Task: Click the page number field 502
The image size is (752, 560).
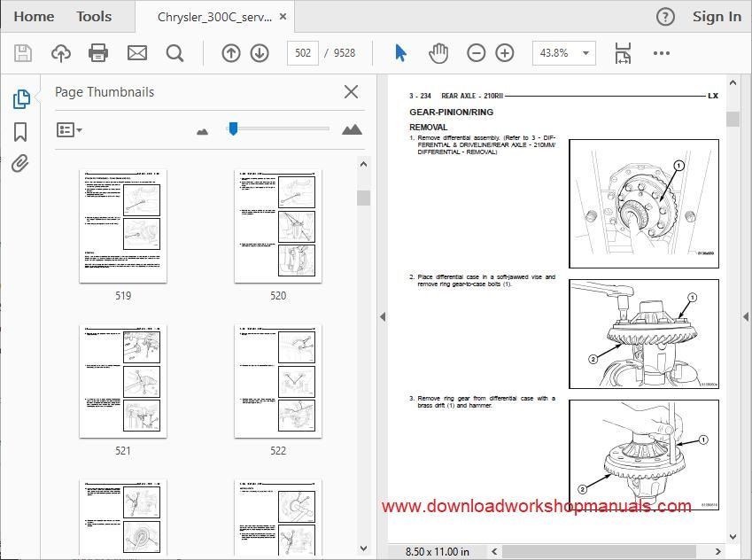Action: pyautogui.click(x=303, y=53)
